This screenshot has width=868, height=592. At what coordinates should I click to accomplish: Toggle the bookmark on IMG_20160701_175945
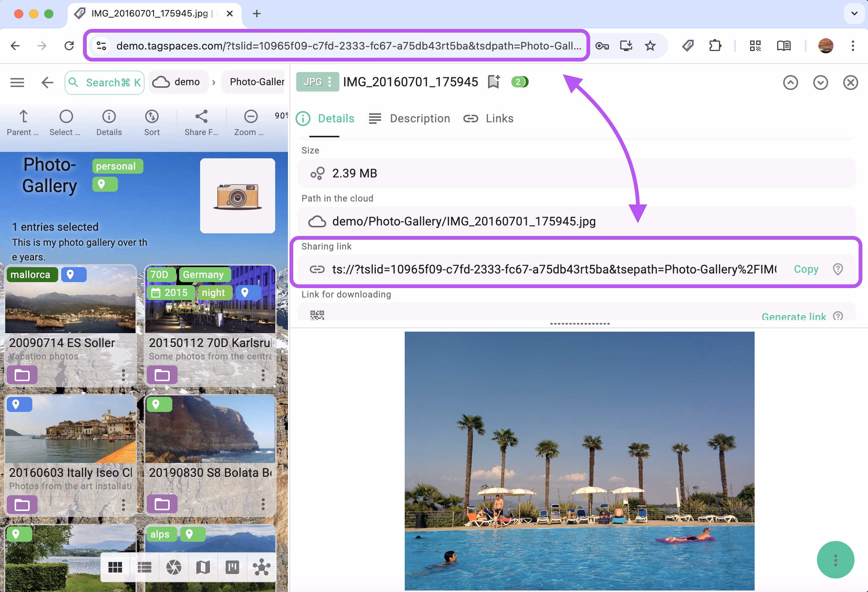click(494, 82)
